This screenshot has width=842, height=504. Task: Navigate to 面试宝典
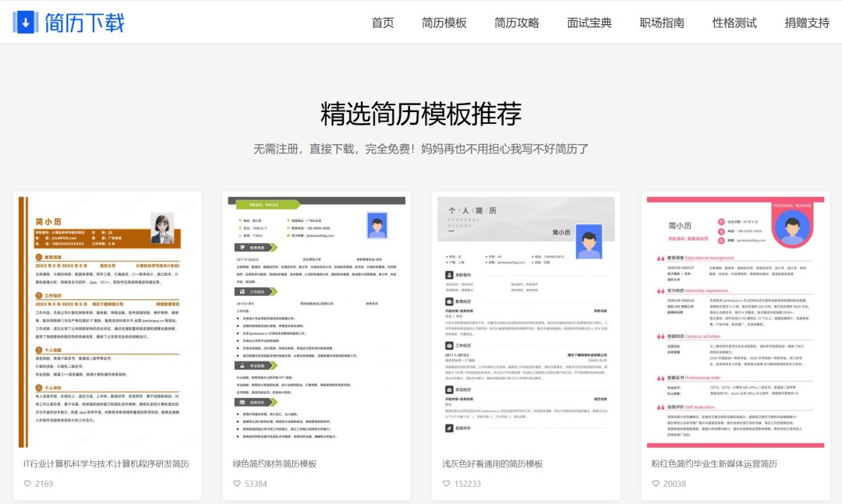click(588, 23)
